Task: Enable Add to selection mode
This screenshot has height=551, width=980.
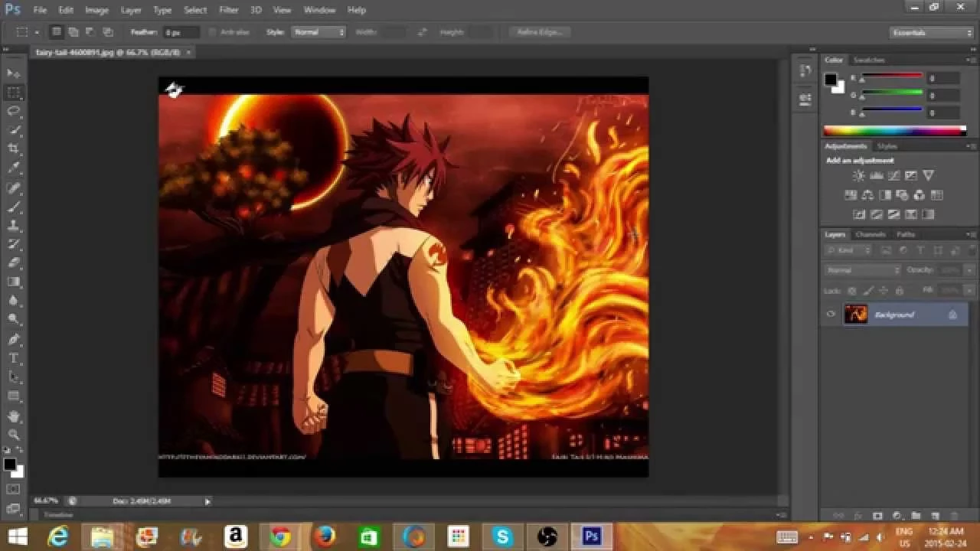Action: click(x=73, y=32)
